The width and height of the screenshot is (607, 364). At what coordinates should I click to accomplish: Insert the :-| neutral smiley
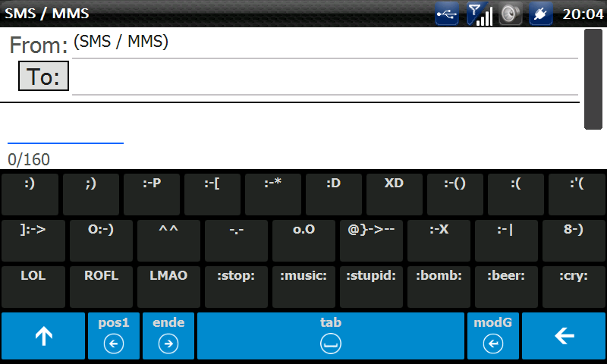tap(506, 240)
